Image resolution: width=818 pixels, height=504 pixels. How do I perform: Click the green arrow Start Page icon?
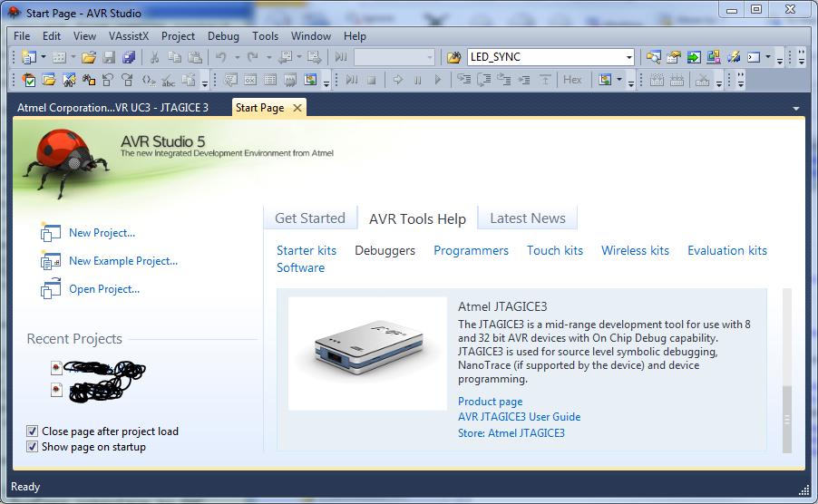(694, 57)
